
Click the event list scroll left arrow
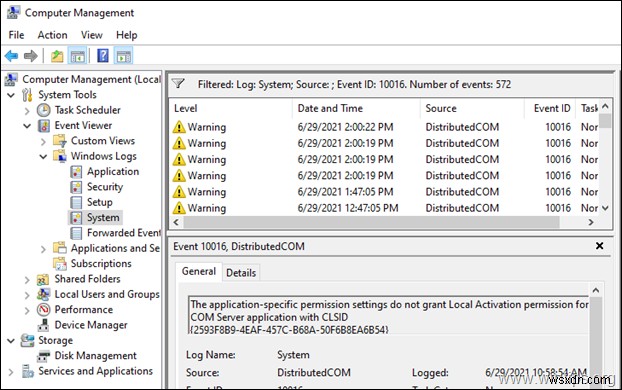pos(177,222)
